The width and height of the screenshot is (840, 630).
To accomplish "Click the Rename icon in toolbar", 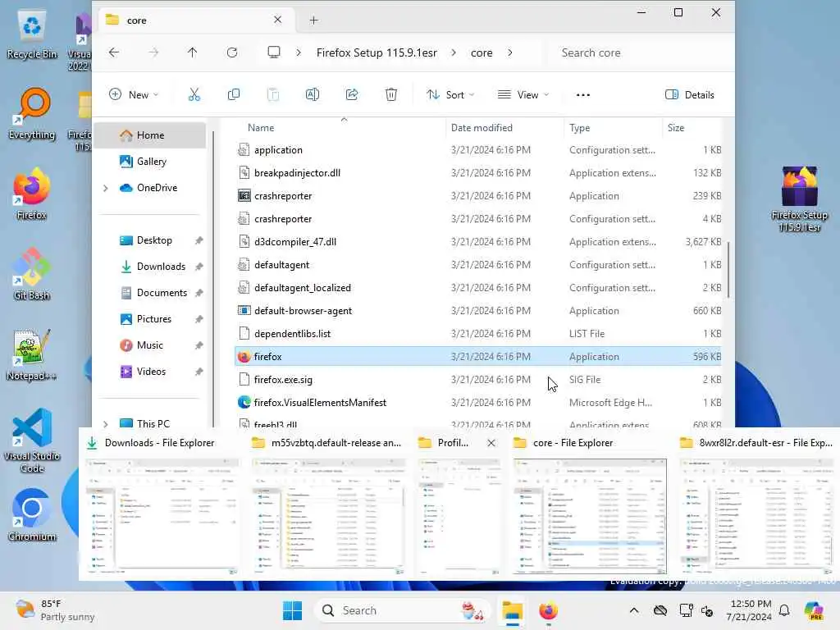I will point(313,95).
